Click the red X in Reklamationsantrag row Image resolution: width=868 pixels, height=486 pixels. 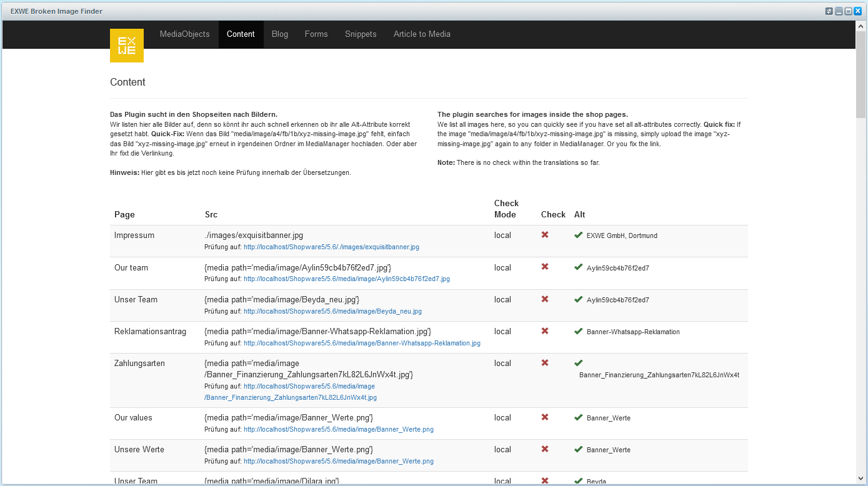(x=545, y=331)
